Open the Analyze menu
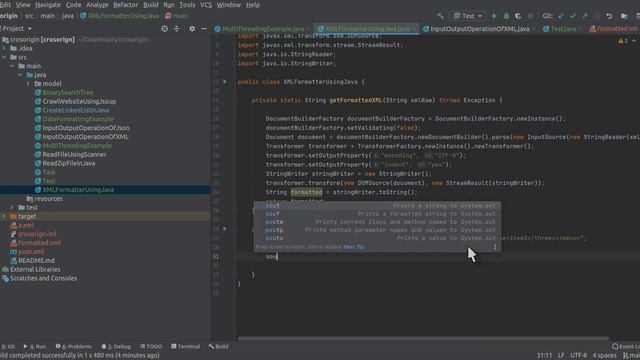640x360 pixels. [97, 5]
